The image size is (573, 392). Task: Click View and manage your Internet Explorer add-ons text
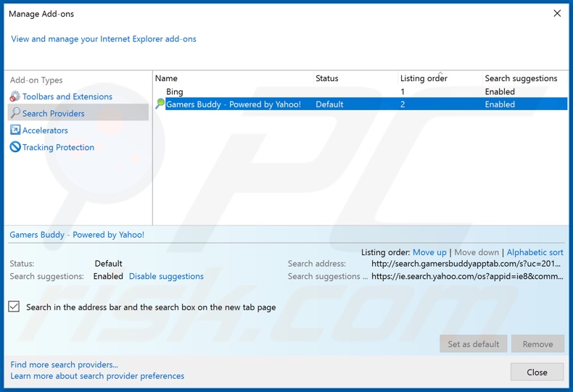pos(104,39)
